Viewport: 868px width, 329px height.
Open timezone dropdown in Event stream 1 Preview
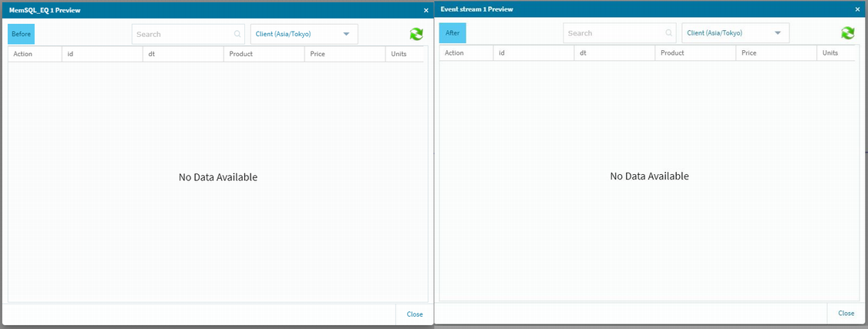coord(735,33)
